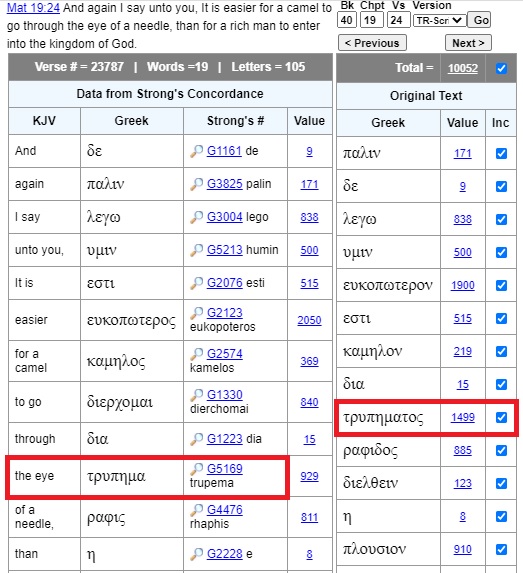
Task: Click value link 811 for ραφις
Action: [x=309, y=517]
